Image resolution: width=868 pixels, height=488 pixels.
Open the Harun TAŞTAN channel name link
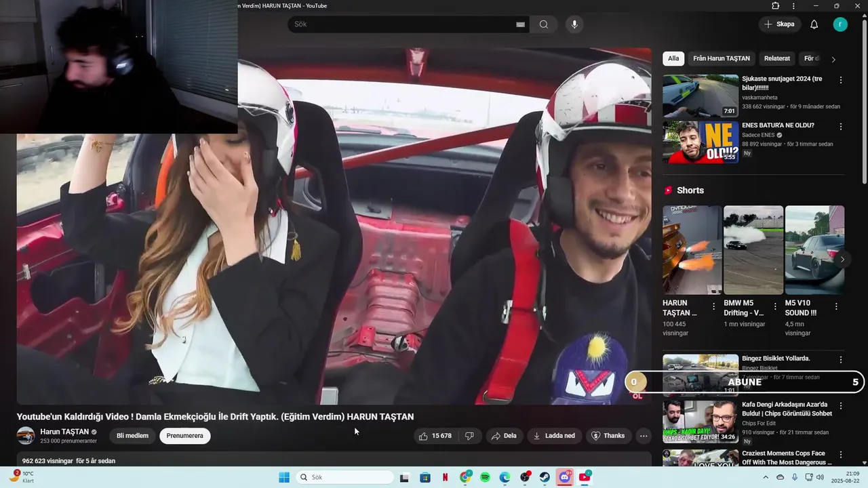point(64,432)
